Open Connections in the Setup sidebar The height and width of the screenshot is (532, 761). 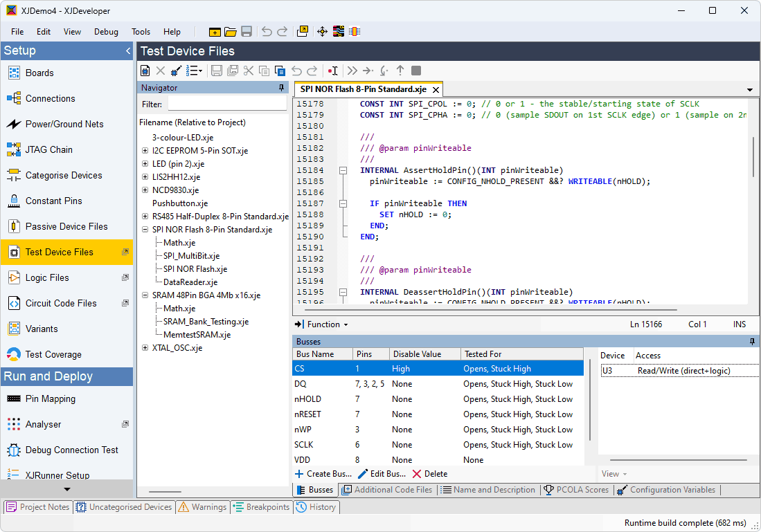[67, 98]
